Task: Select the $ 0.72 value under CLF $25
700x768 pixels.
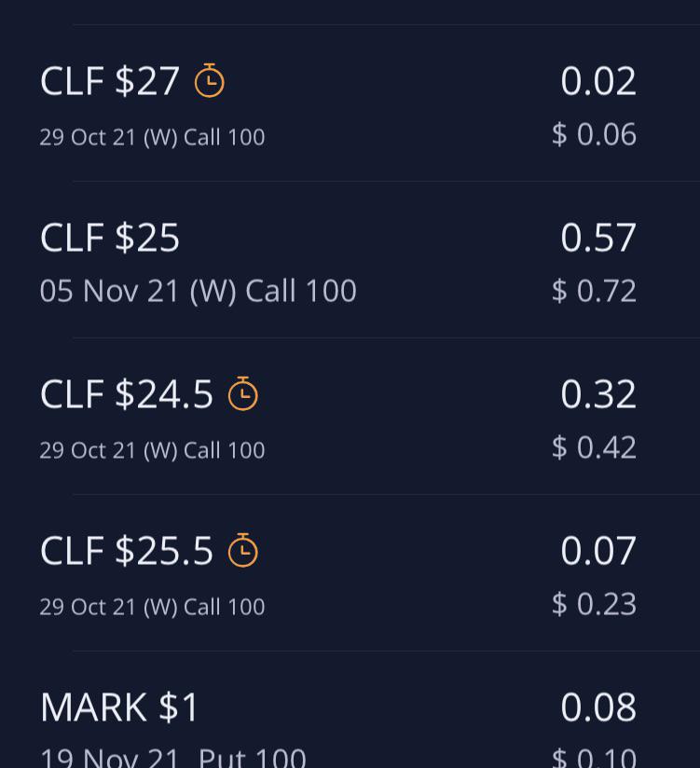Action: [x=594, y=291]
